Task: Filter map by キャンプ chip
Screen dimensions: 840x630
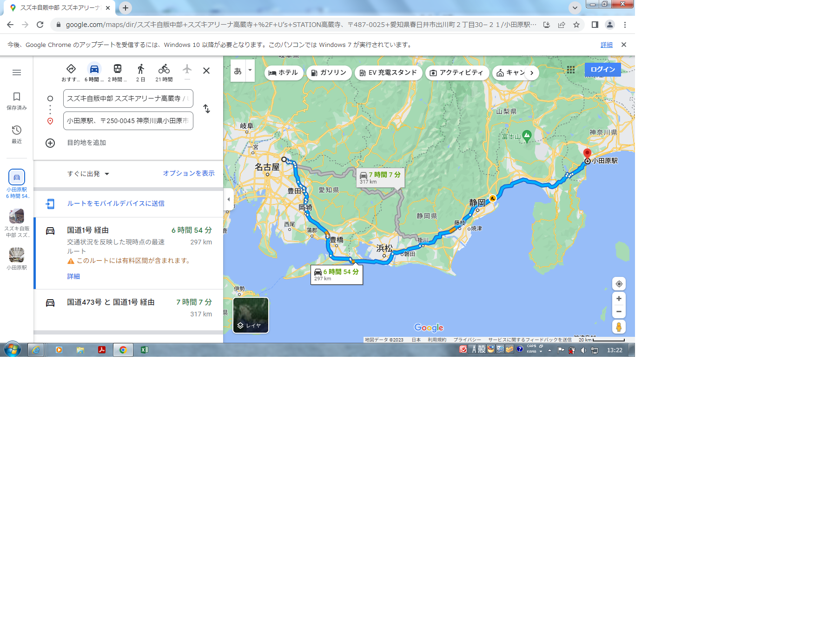Action: [510, 73]
